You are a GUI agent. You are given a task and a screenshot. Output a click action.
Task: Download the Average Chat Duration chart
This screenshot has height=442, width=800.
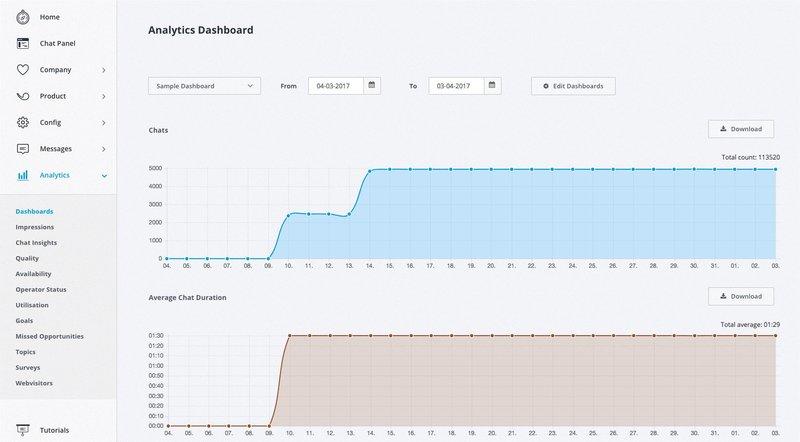point(741,297)
